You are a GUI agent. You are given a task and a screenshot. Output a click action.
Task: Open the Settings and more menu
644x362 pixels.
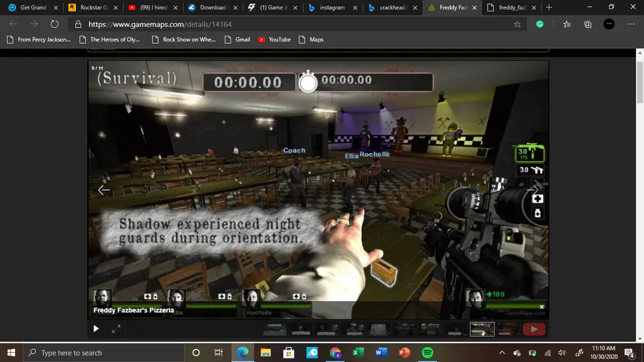[x=631, y=24]
